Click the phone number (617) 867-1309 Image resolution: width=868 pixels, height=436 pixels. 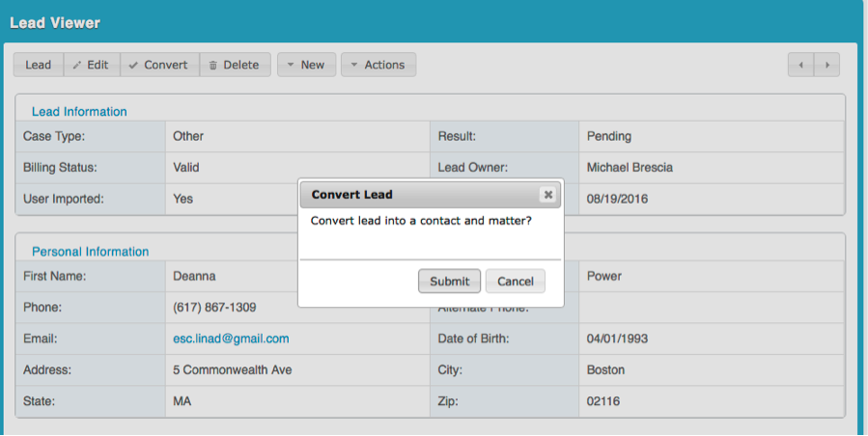[x=214, y=308]
